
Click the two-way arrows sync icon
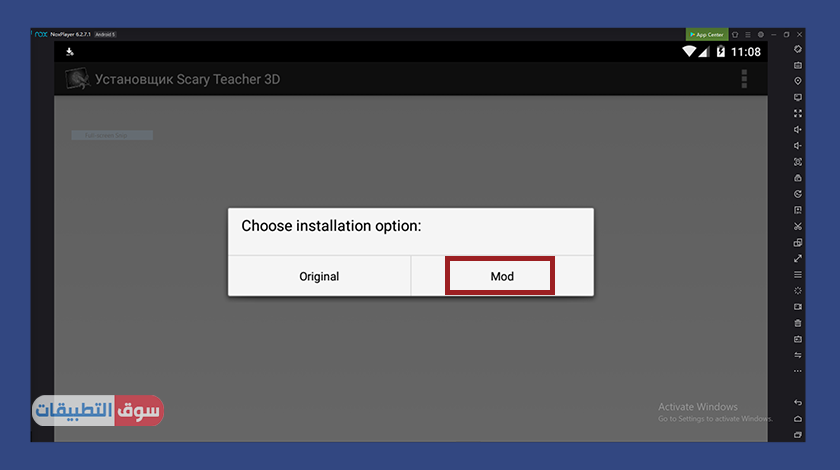pyautogui.click(x=798, y=355)
